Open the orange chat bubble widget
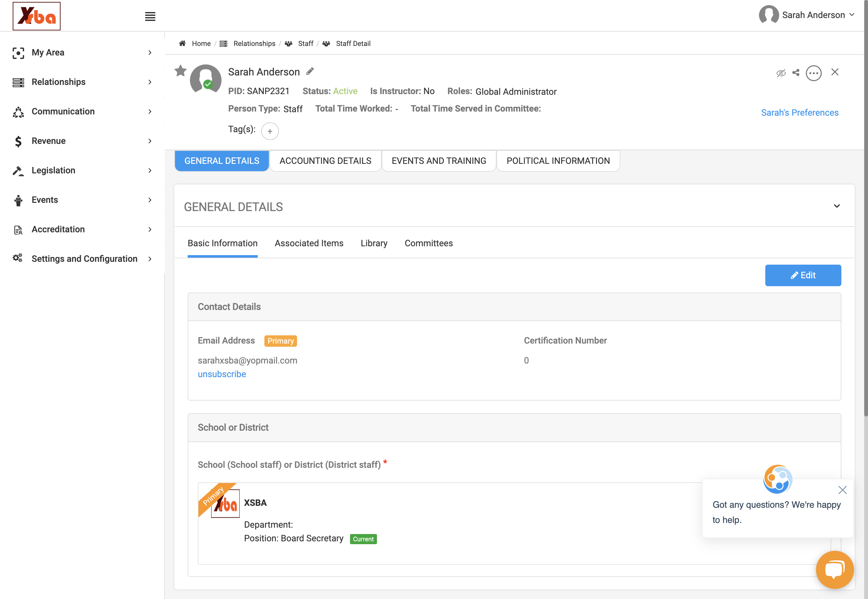Screen dimensions: 868x599 click(835, 569)
